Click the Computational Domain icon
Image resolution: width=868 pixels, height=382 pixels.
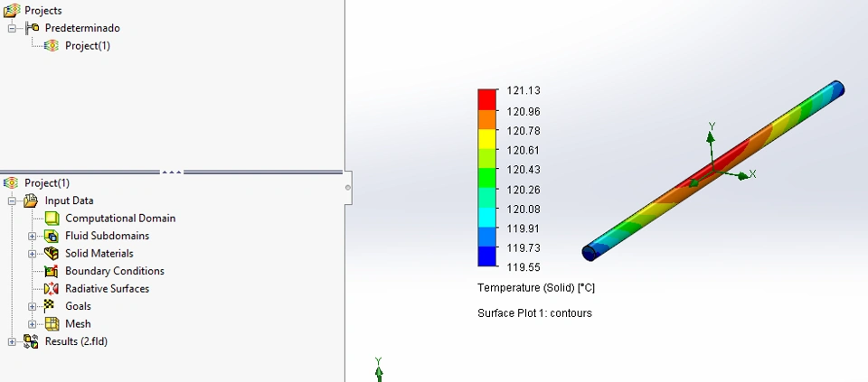pyautogui.click(x=52, y=219)
